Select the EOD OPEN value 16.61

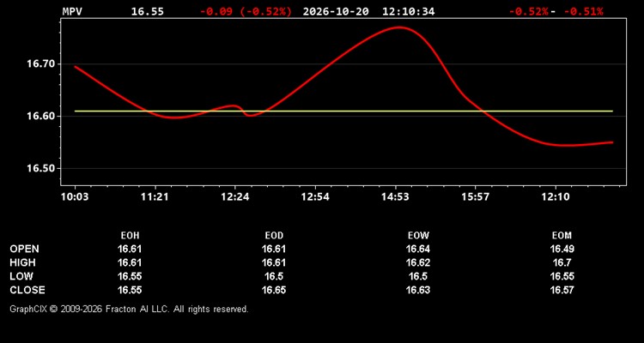coord(274,249)
